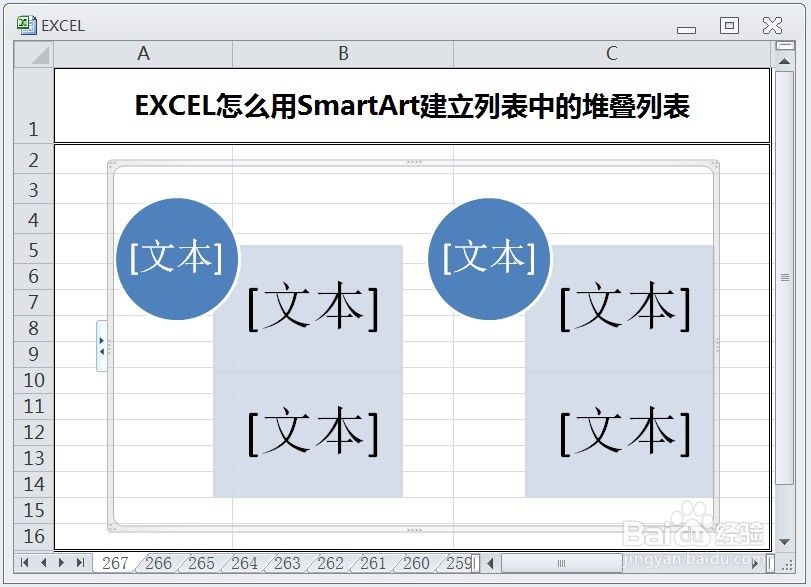
Task: Select row 6 header
Action: [34, 276]
